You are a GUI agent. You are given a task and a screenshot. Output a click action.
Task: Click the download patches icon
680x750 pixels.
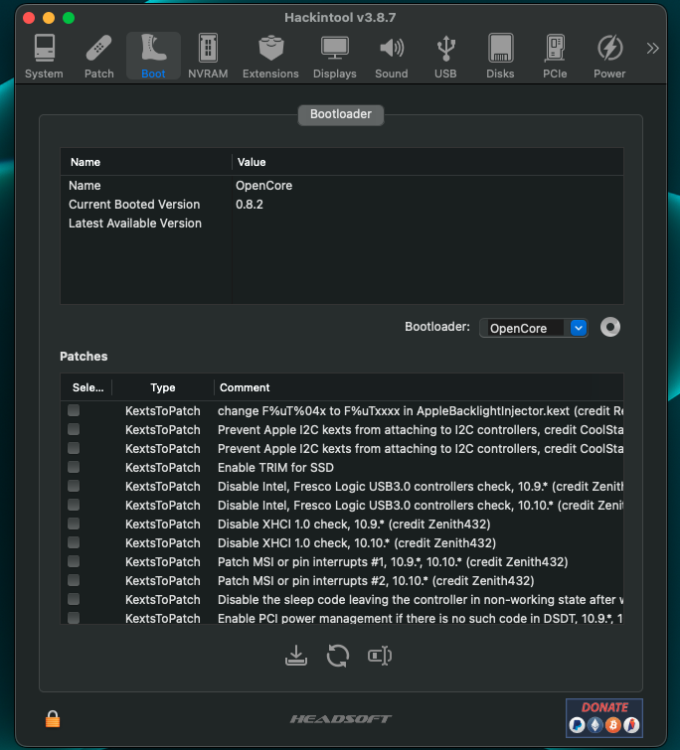[x=296, y=656]
